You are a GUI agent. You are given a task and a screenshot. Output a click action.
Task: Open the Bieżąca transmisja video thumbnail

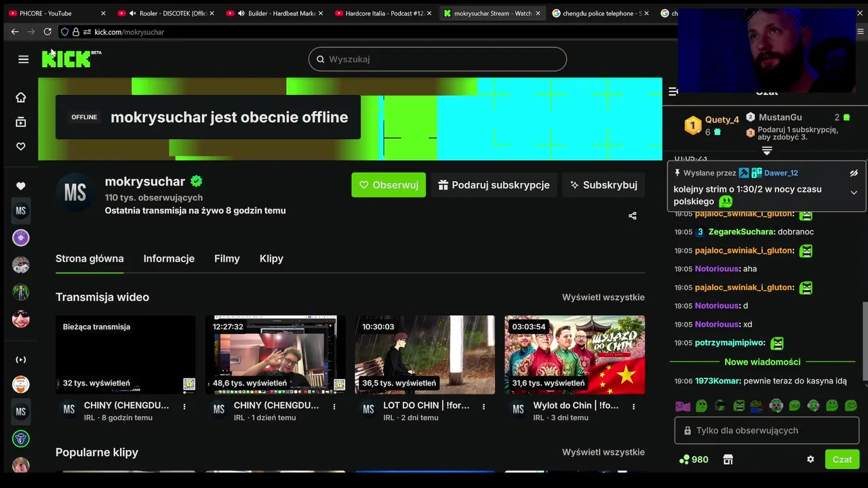pyautogui.click(x=125, y=354)
